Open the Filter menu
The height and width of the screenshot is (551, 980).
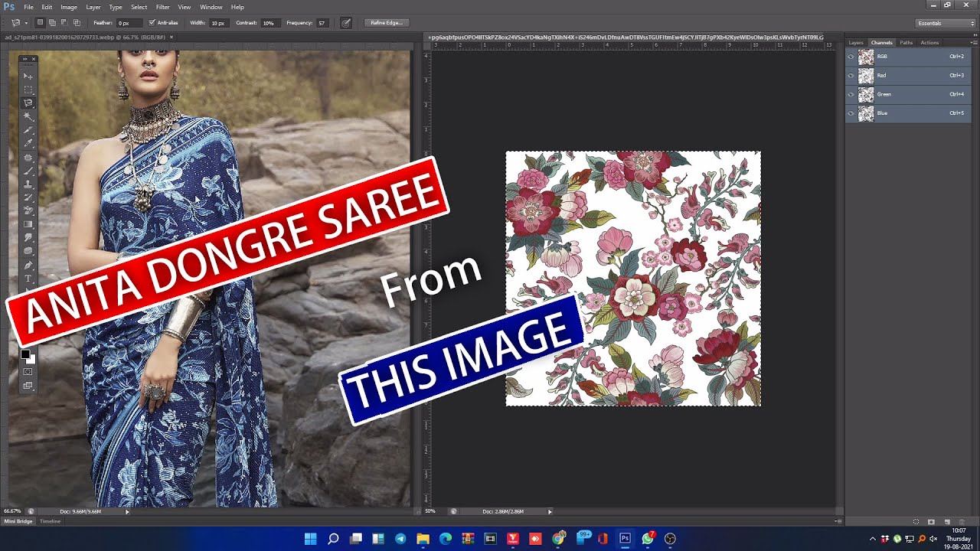(163, 7)
